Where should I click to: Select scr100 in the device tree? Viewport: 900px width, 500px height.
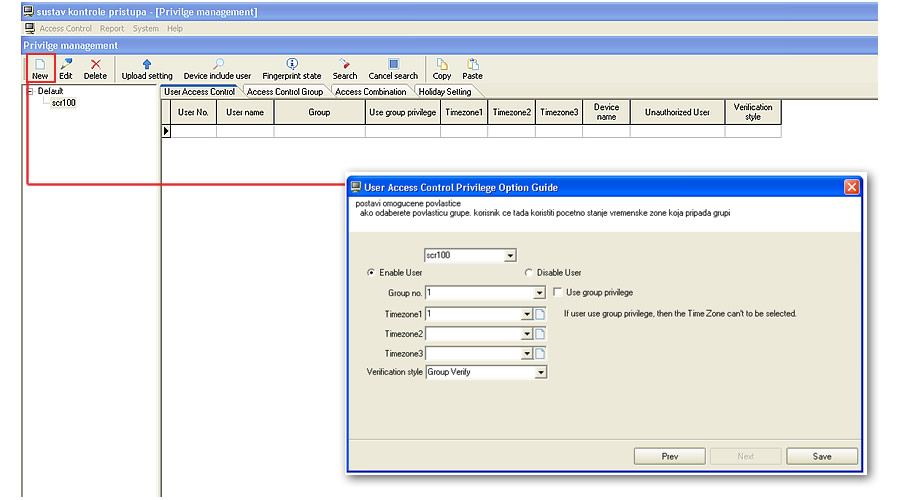coord(64,103)
